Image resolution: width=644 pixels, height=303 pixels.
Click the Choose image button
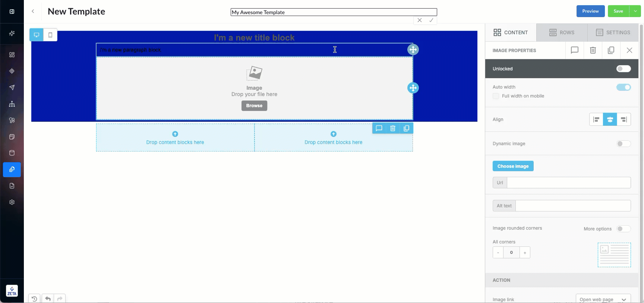(x=513, y=166)
